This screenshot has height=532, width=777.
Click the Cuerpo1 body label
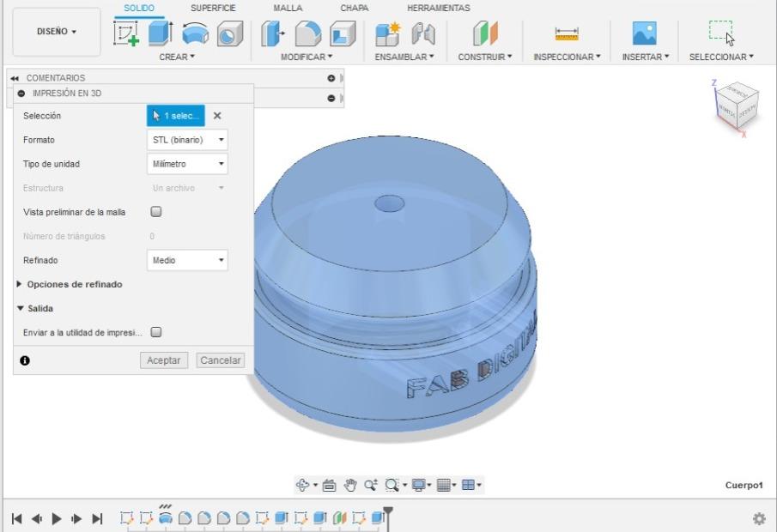pos(744,485)
